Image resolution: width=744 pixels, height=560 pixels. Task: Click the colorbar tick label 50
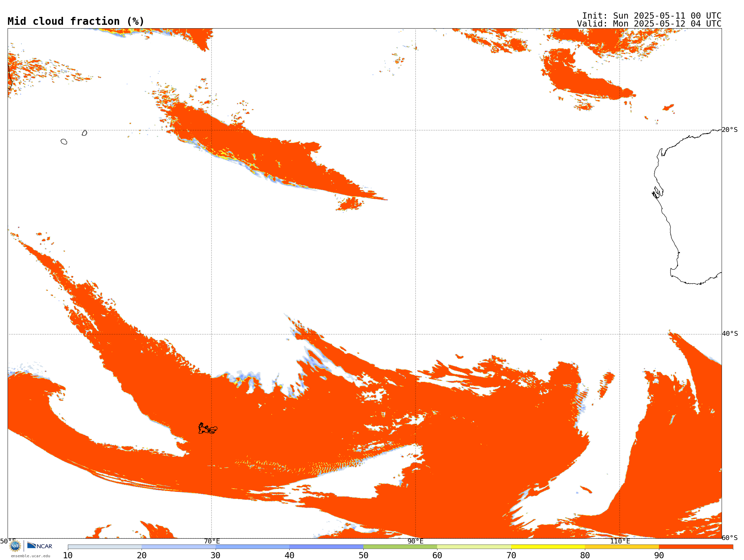point(363,555)
